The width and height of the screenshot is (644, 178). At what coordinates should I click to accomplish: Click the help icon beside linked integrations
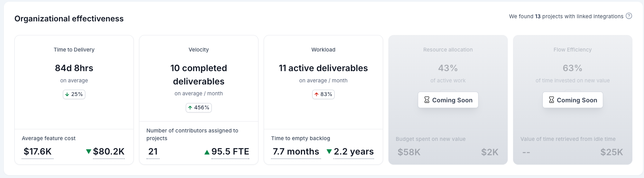(x=629, y=16)
